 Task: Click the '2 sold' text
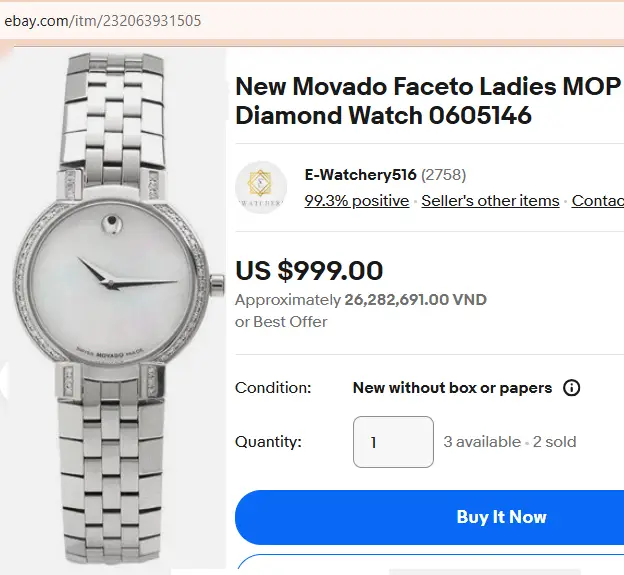tap(554, 442)
